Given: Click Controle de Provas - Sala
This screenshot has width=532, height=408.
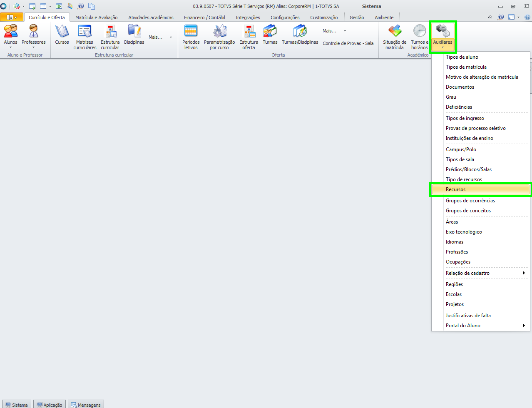Looking at the screenshot, I should [x=348, y=43].
